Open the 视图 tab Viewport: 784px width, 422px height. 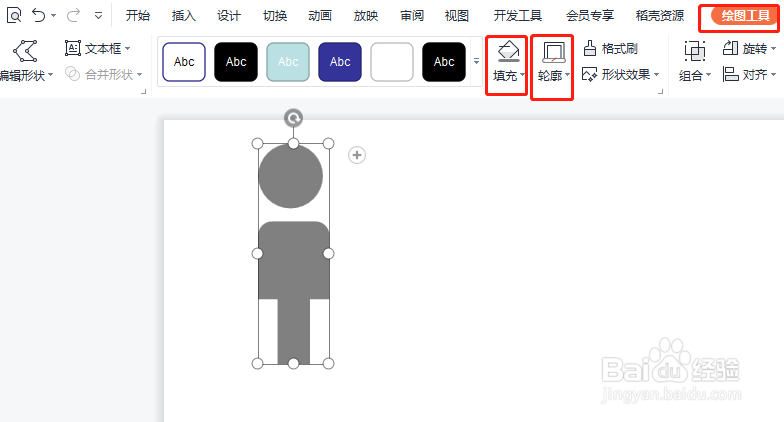[456, 16]
